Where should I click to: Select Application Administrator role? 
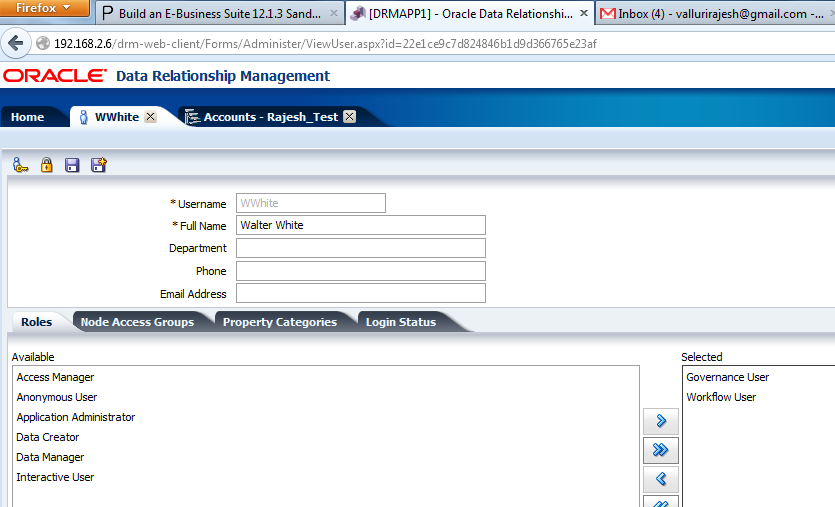point(76,417)
